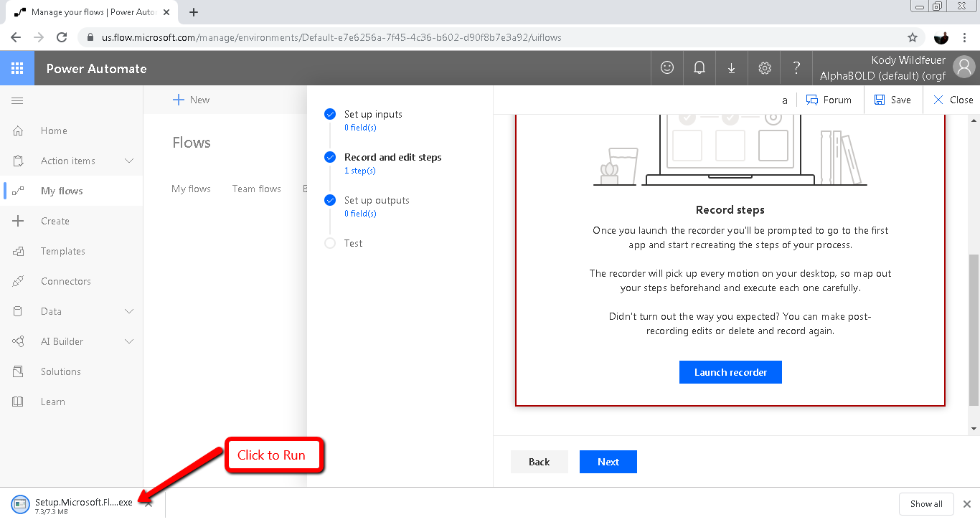Click the download arrow icon in header
This screenshot has width=980, height=522.
(x=732, y=68)
